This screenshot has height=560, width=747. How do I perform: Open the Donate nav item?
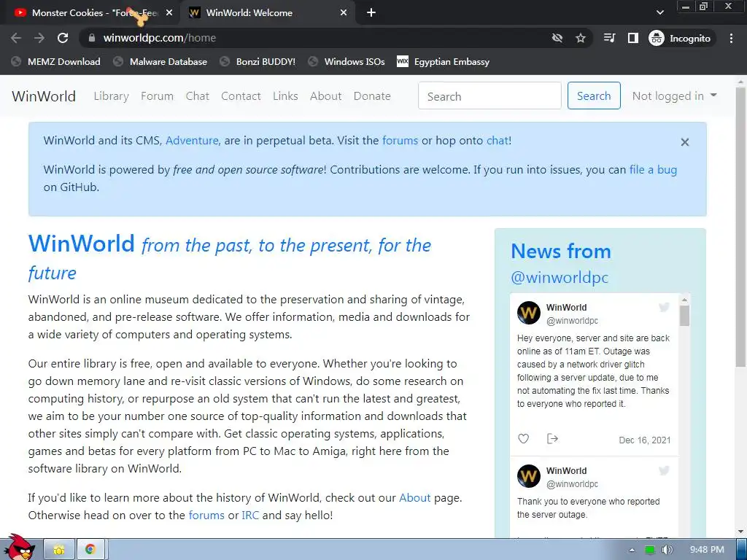(x=372, y=96)
